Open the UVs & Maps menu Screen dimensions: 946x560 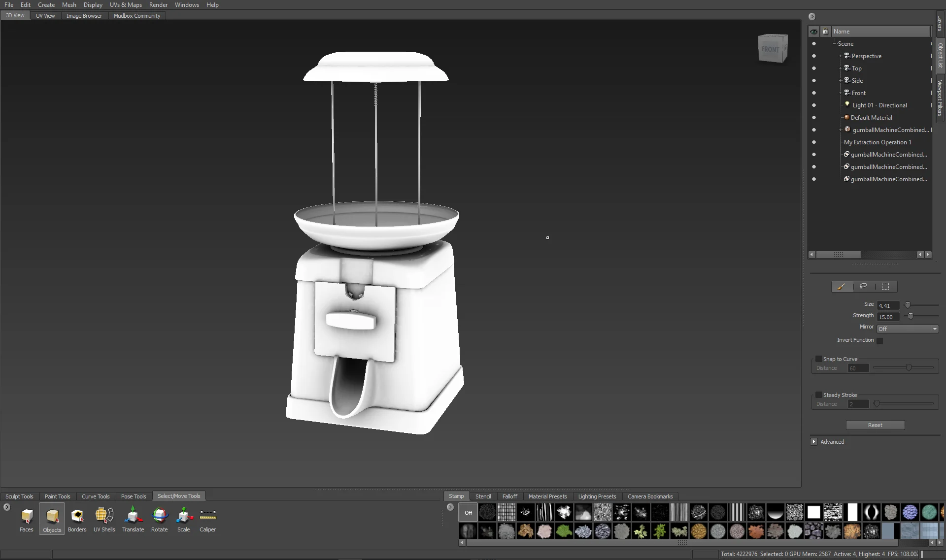(x=126, y=5)
